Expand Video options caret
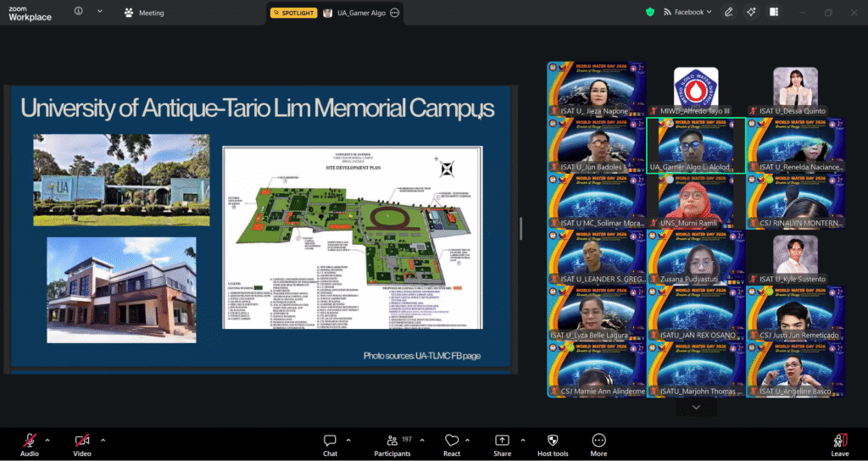868x461 pixels. (103, 440)
